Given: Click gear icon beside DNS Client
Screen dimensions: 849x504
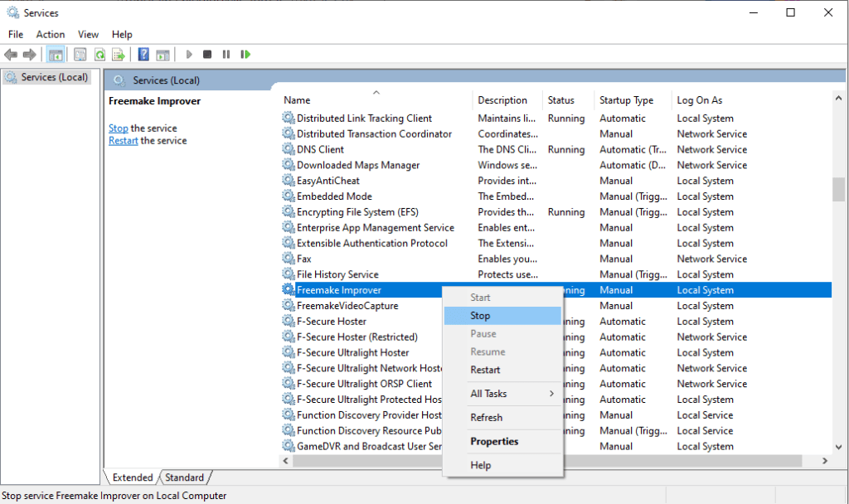Looking at the screenshot, I should point(289,149).
